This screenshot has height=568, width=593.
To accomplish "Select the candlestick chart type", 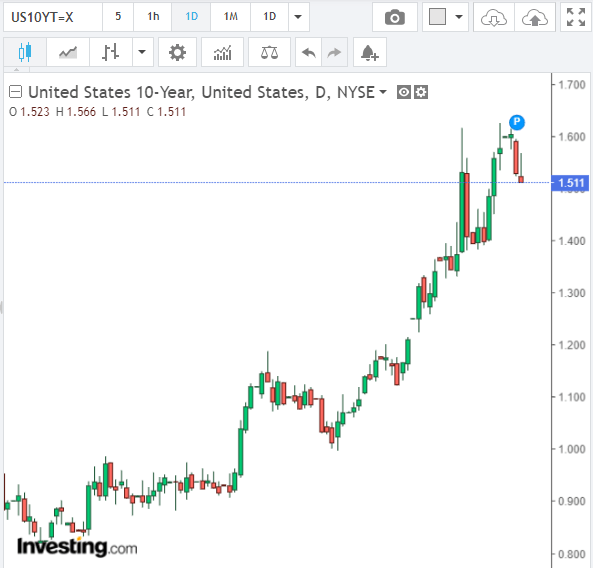I will click(25, 52).
